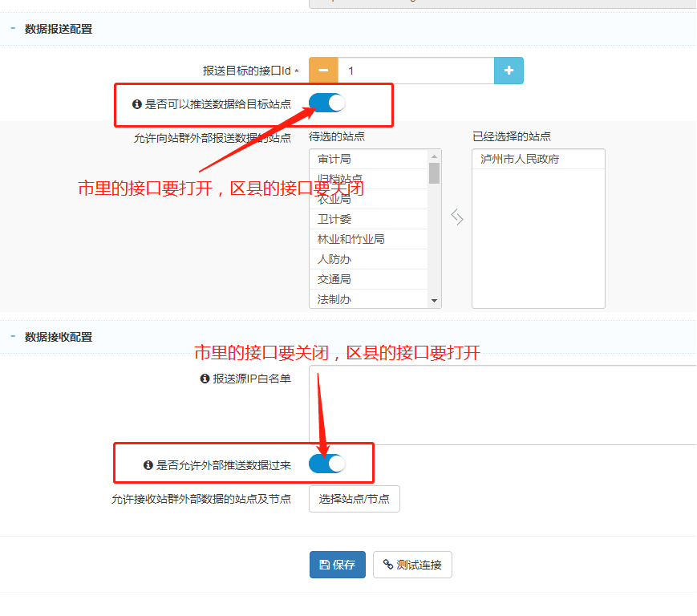Image resolution: width=697 pixels, height=616 pixels.
Task: Collapse the 数据接收配置 section
Action: [14, 337]
